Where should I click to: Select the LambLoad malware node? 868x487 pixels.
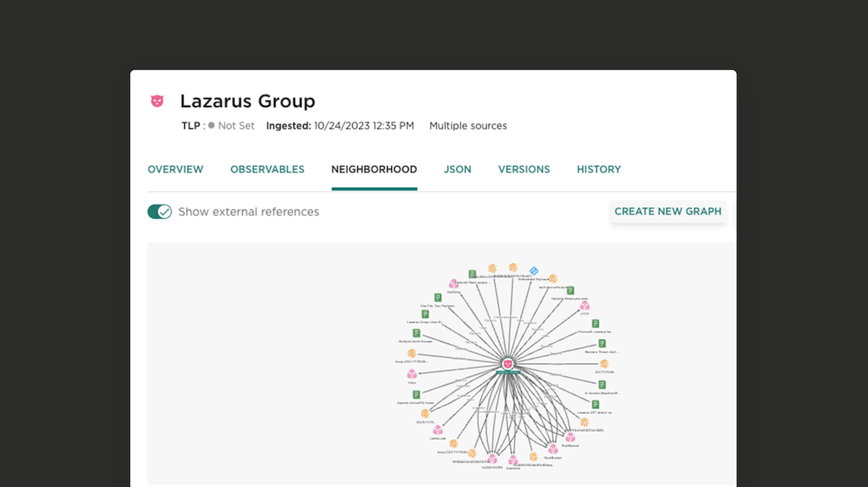pyautogui.click(x=438, y=431)
